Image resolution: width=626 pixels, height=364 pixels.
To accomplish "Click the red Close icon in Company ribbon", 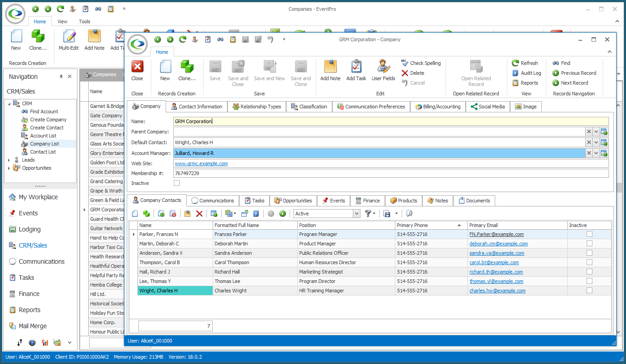I will pyautogui.click(x=137, y=67).
